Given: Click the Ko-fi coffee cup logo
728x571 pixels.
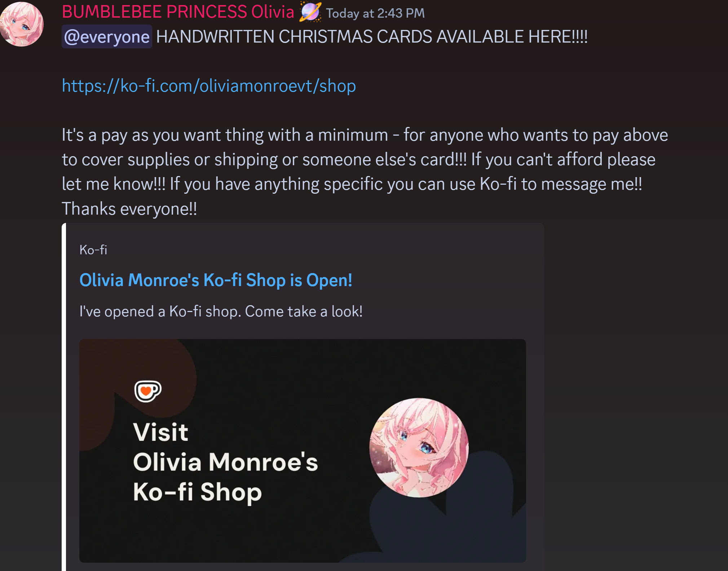Looking at the screenshot, I should (x=147, y=391).
